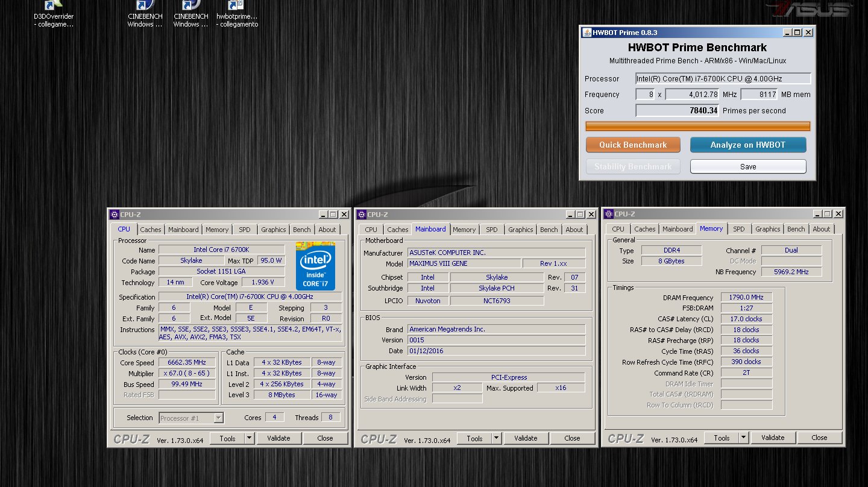The image size is (868, 487).
Task: Click the Save button in HWBOT Prime
Action: tap(747, 166)
